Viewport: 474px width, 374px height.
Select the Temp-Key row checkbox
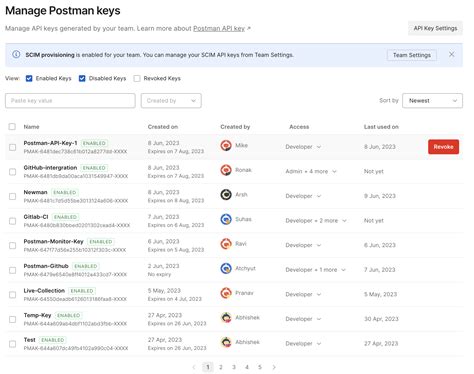12,319
